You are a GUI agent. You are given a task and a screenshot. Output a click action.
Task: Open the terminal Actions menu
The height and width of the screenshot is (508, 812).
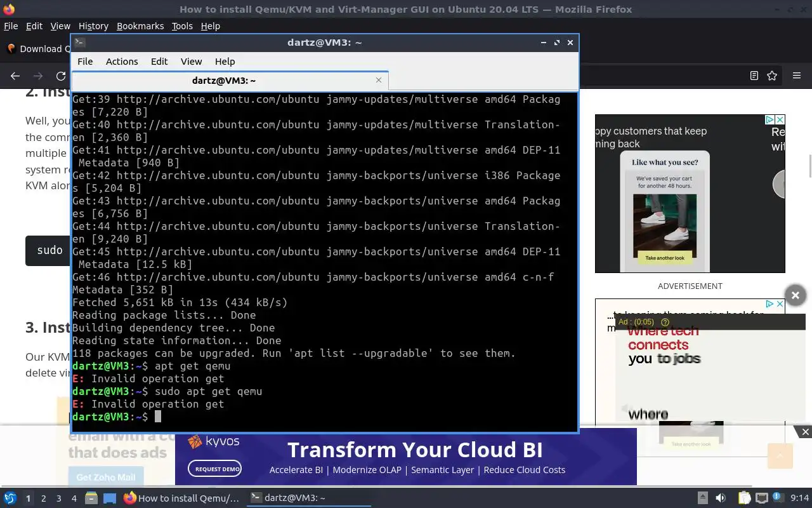click(122, 62)
